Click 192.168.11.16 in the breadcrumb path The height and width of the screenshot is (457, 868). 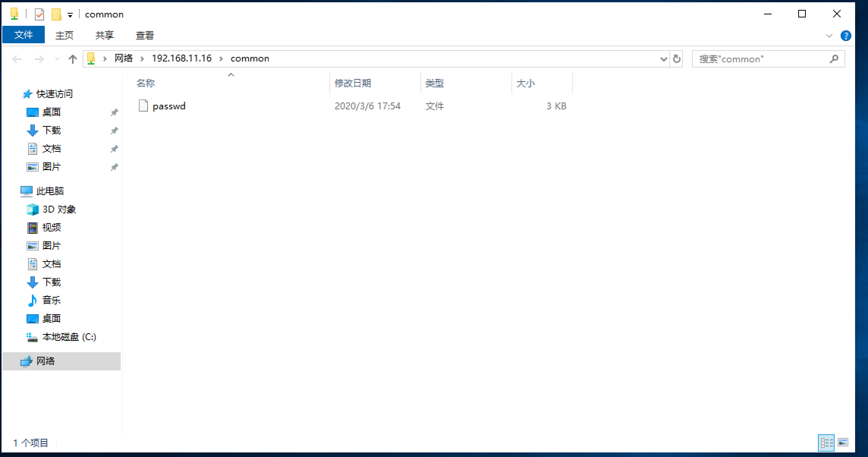(181, 58)
